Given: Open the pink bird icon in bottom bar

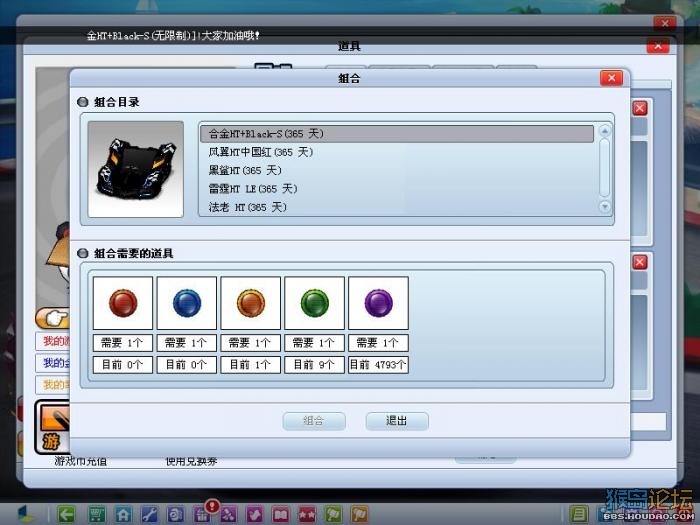Looking at the screenshot, I should pos(254,514).
